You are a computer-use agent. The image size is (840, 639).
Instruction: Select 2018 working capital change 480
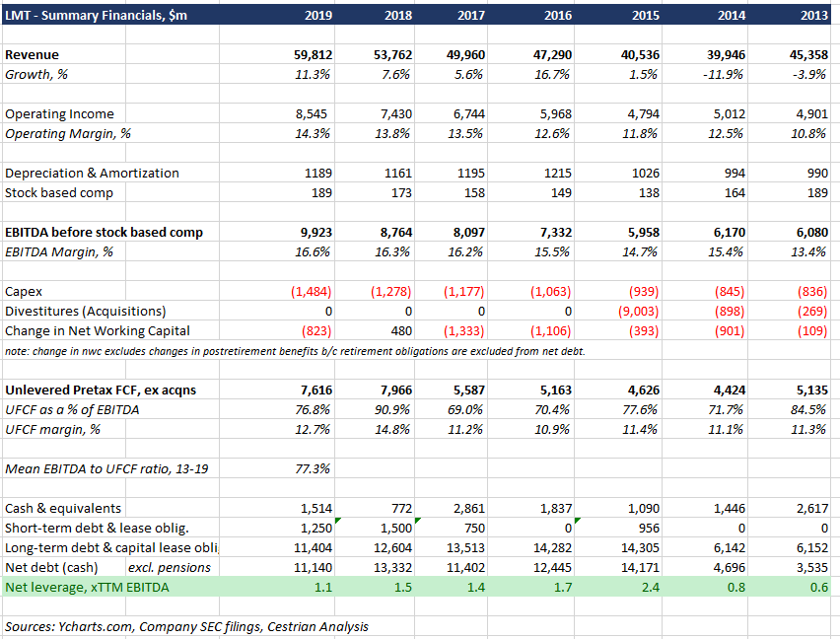[x=401, y=331]
